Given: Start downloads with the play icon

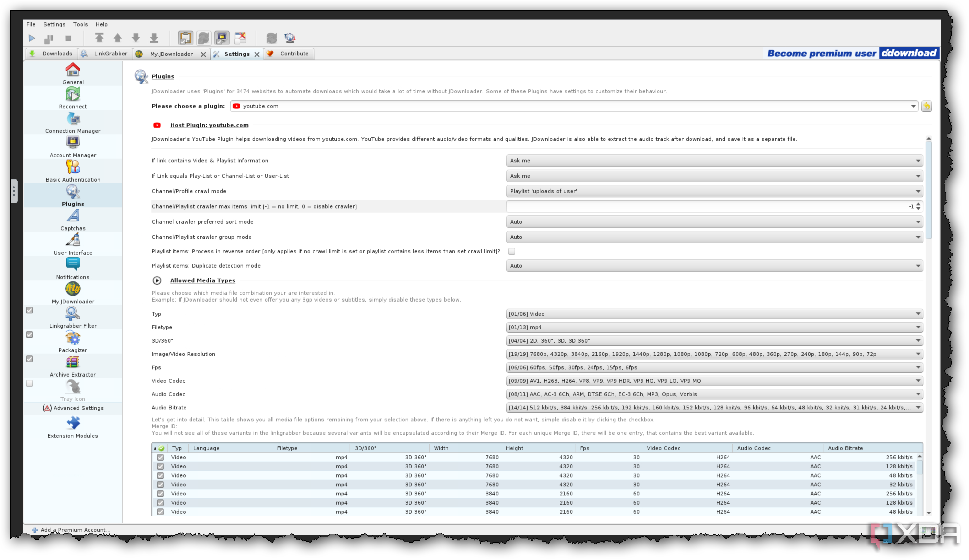Looking at the screenshot, I should pyautogui.click(x=32, y=38).
